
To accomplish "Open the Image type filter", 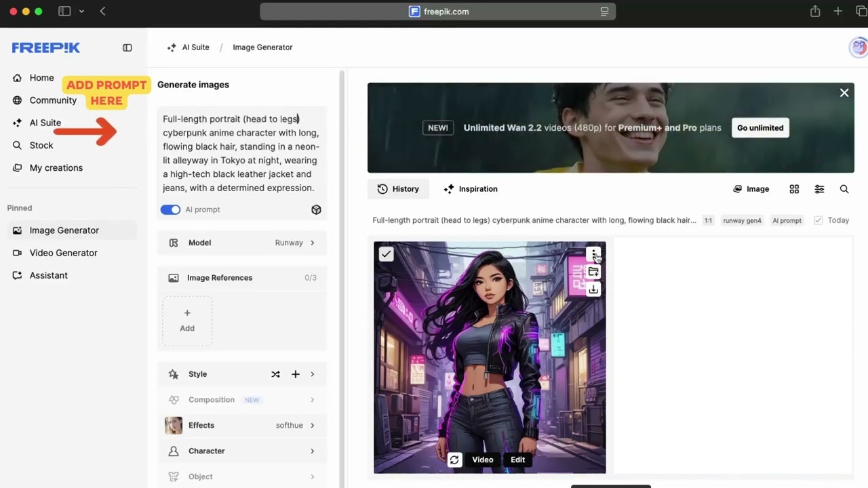I will (751, 189).
